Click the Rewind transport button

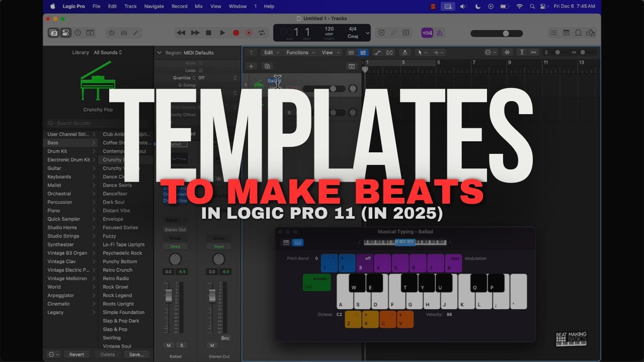click(x=181, y=33)
